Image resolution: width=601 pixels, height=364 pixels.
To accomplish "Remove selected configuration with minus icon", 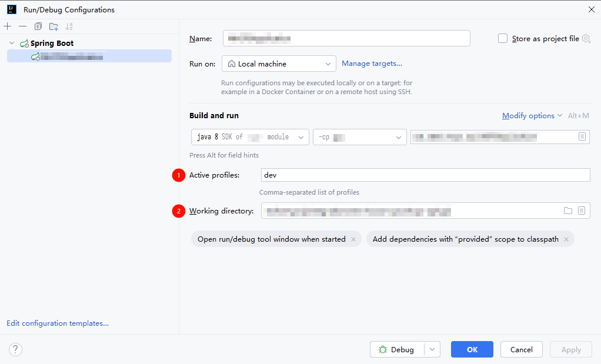I will (22, 26).
